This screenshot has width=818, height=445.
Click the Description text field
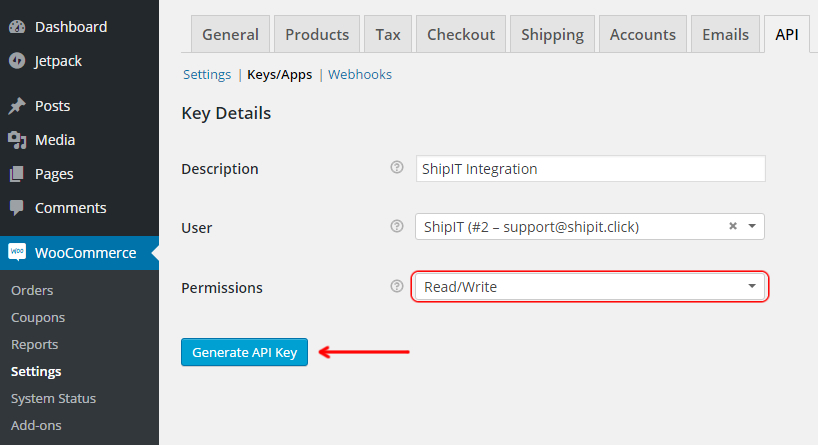(591, 169)
